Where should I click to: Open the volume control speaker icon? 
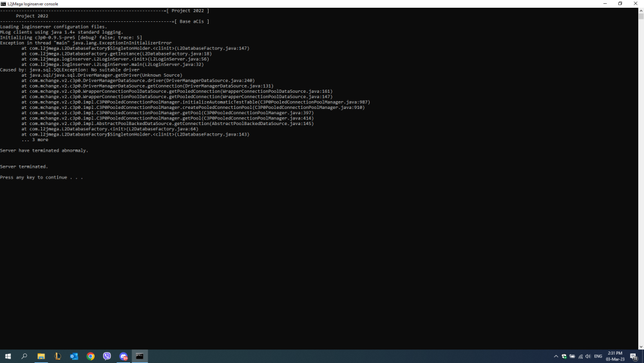pyautogui.click(x=588, y=356)
